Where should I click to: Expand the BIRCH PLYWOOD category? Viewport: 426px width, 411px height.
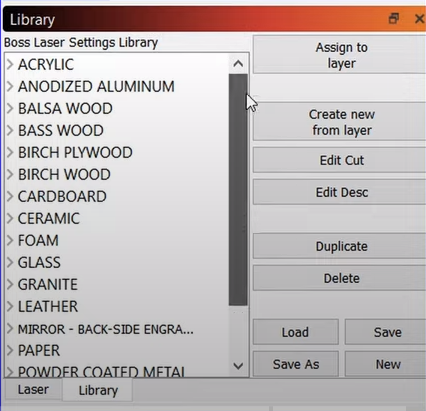point(10,152)
